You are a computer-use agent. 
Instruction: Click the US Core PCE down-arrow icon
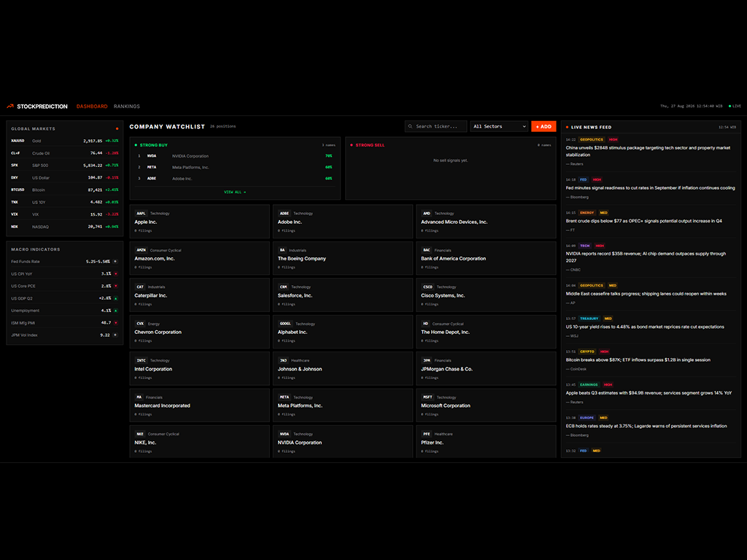(115, 286)
